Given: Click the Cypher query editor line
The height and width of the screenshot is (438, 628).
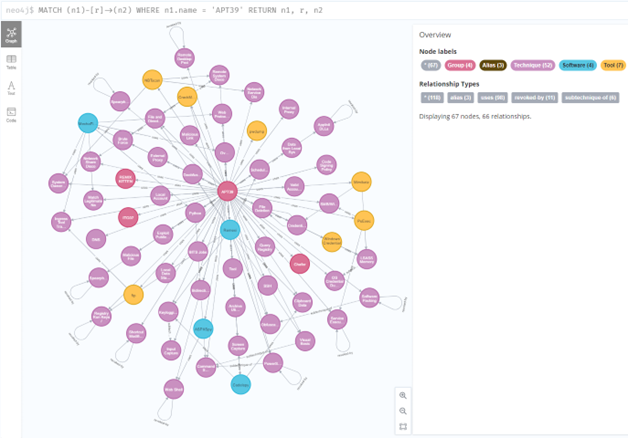Looking at the screenshot, I should 314,10.
